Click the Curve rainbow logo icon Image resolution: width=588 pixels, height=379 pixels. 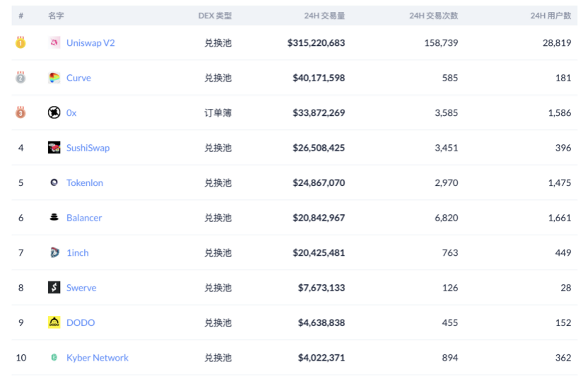[x=54, y=78]
